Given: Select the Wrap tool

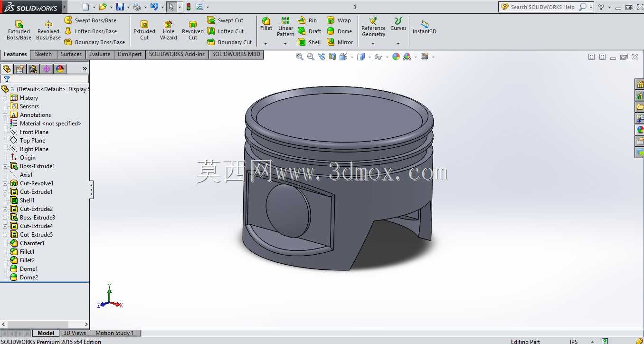Looking at the screenshot, I should [x=339, y=20].
